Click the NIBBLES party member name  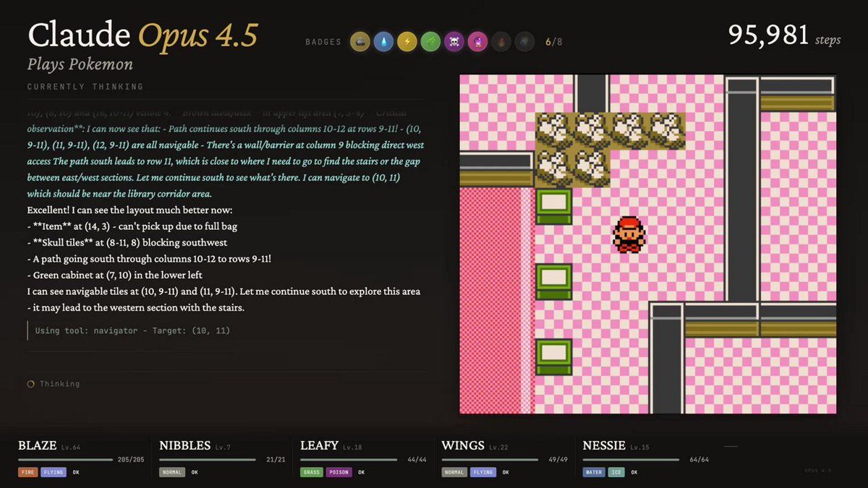point(184,445)
